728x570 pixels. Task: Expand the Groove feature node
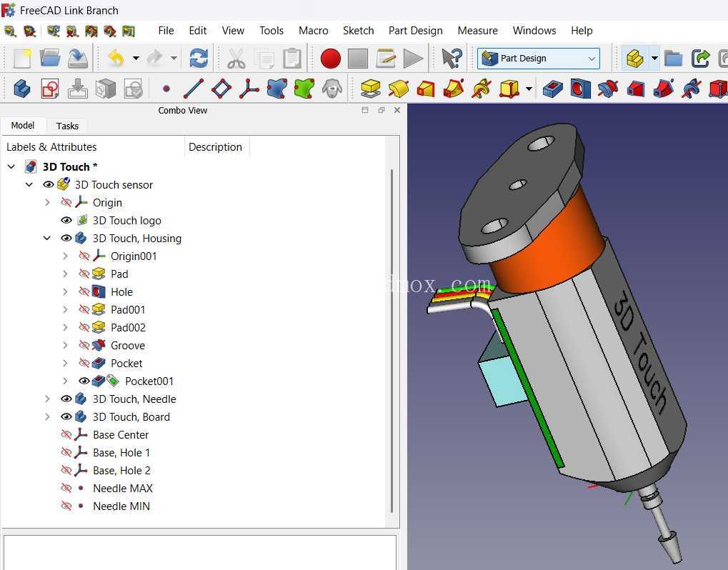[x=65, y=345]
